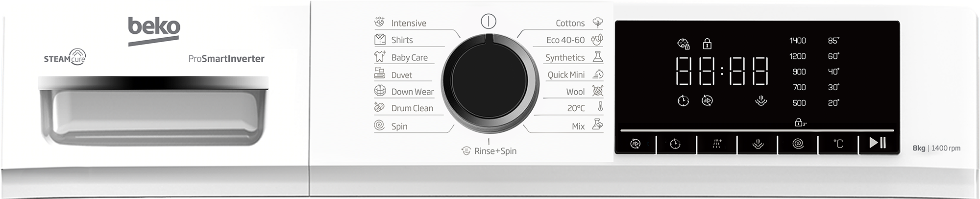The image size is (980, 199).
Task: Tap the steam function touch button
Action: (x=758, y=144)
